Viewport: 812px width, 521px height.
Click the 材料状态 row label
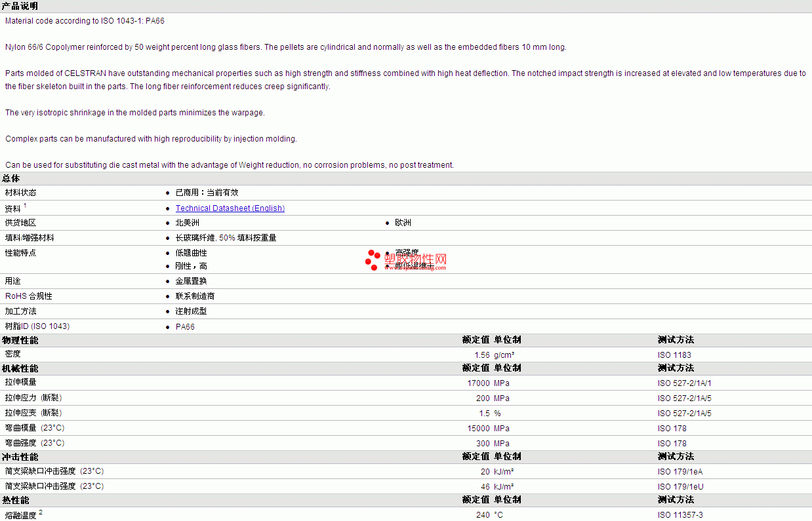click(x=21, y=193)
